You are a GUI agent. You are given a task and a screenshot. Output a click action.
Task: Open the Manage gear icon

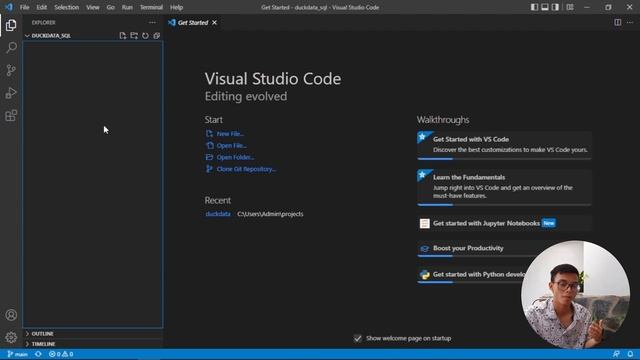pos(11,337)
